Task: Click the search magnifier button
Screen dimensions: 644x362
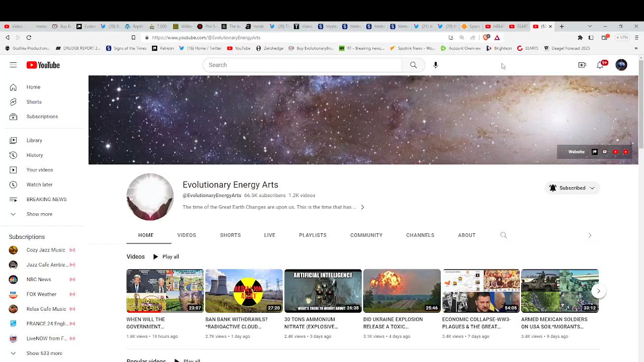Action: pyautogui.click(x=413, y=65)
